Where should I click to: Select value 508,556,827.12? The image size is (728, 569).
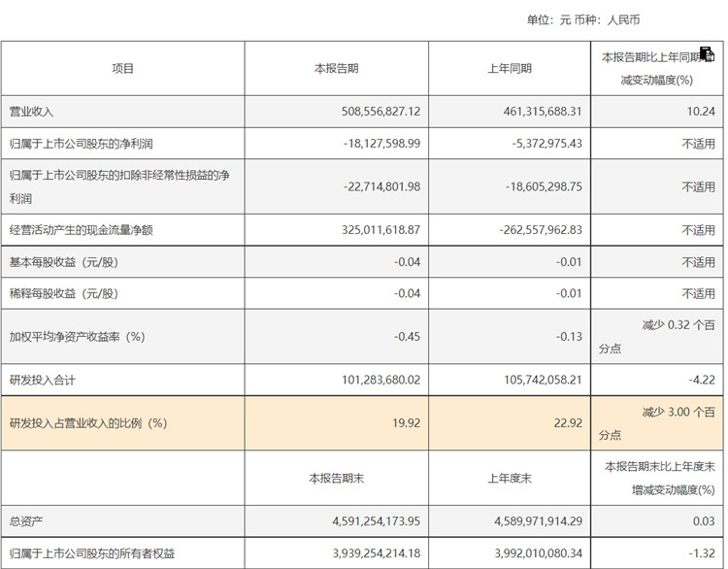pos(381,112)
